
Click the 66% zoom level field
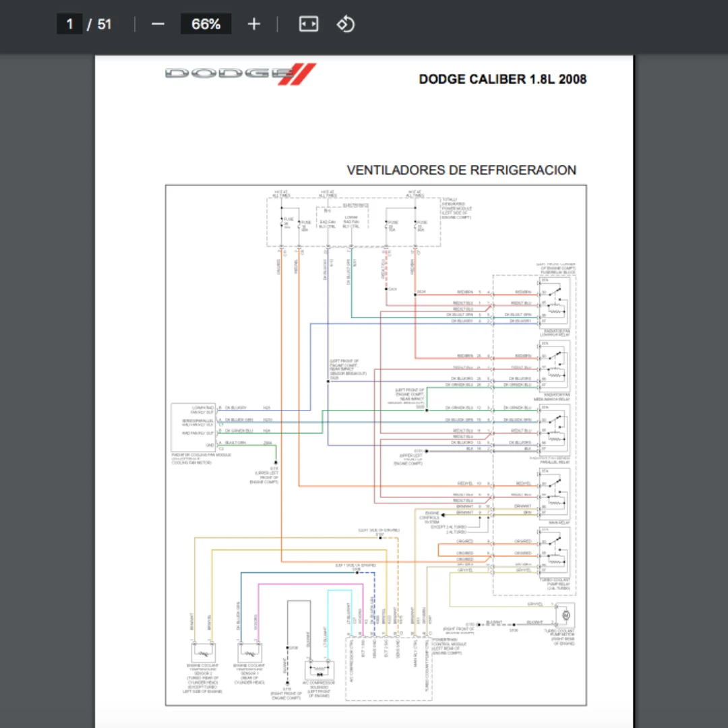206,24
